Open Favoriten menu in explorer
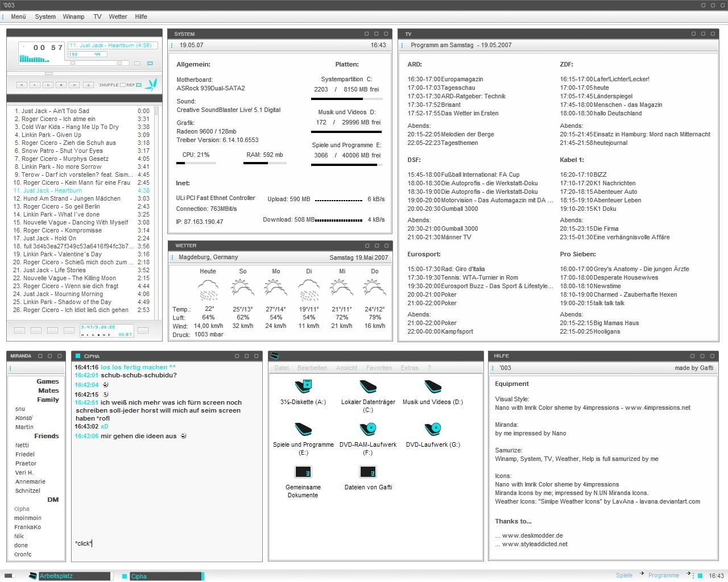This screenshot has height=582, width=728. coord(379,368)
